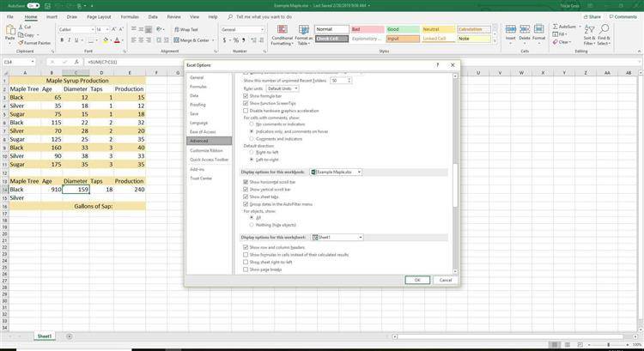
Task: Enable Show formulas in cells checkbox
Action: pos(246,254)
